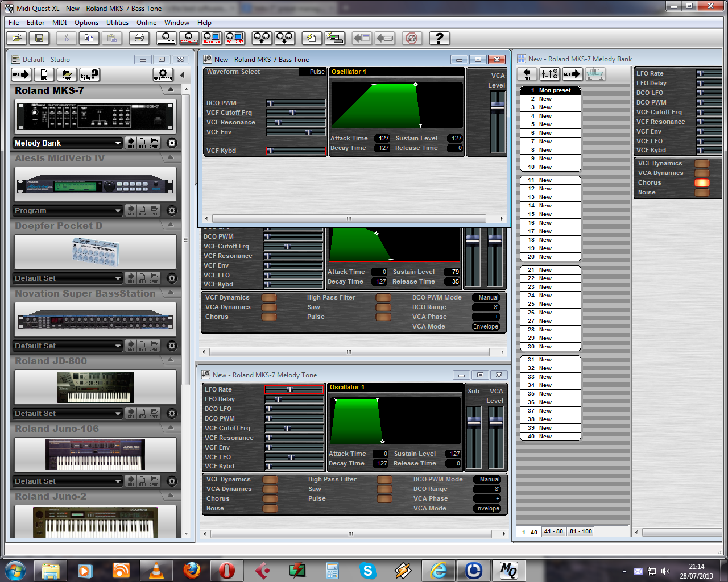Click the copy icon in main toolbar

(x=88, y=38)
